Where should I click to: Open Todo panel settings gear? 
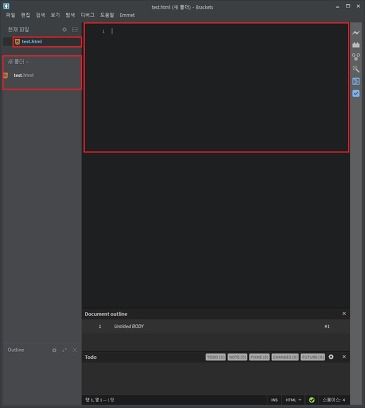click(x=331, y=357)
